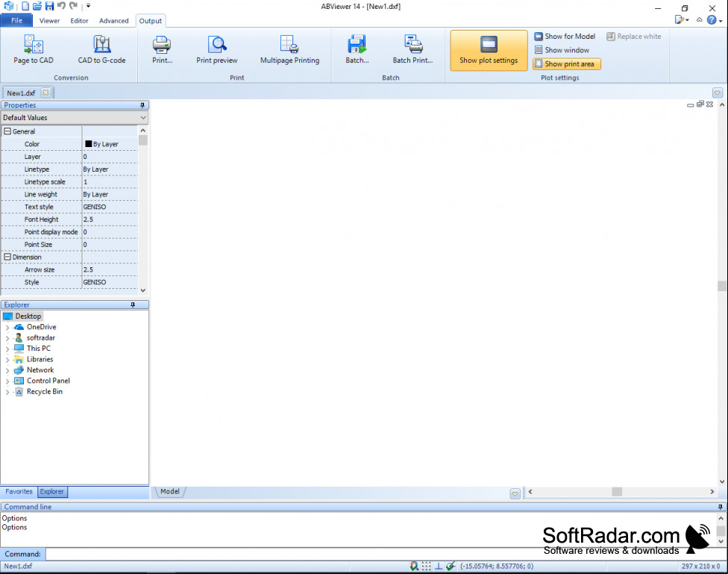Toggle Show plot settings
728x574 pixels.
(489, 50)
